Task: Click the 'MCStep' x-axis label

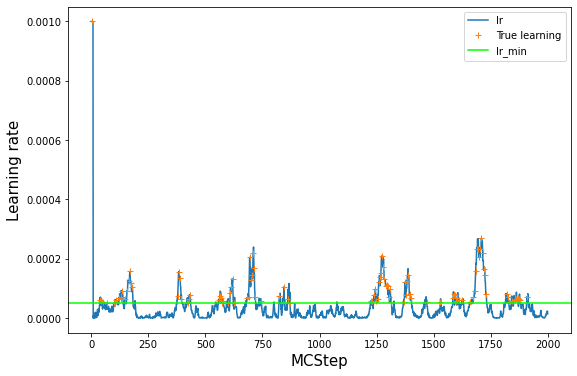Action: [x=319, y=361]
